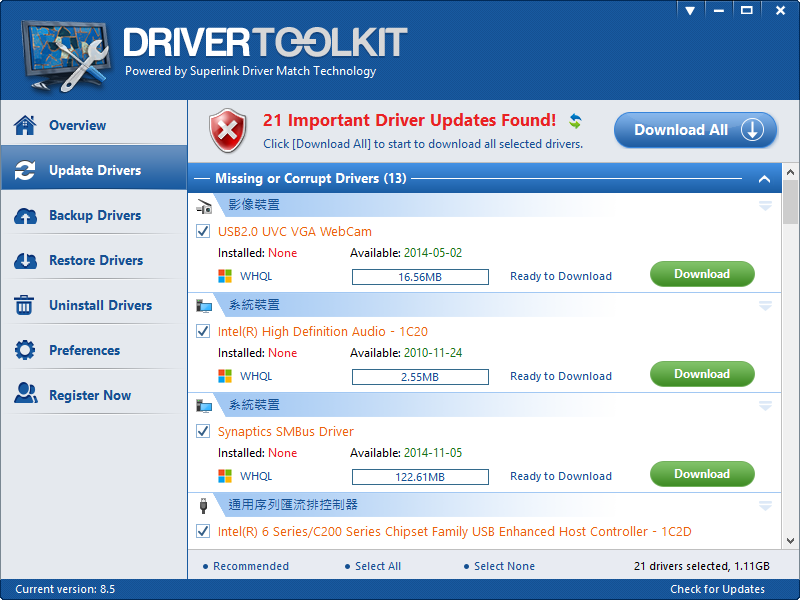Viewport: 800px width, 600px height.
Task: Click the 21 drivers selected, 1.11GB status text
Action: (x=702, y=566)
